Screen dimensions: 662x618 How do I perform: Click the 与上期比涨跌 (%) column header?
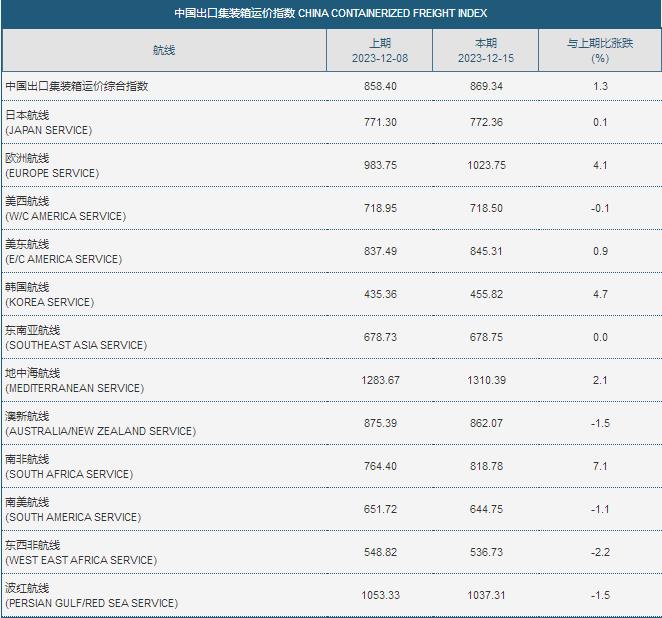(x=600, y=50)
